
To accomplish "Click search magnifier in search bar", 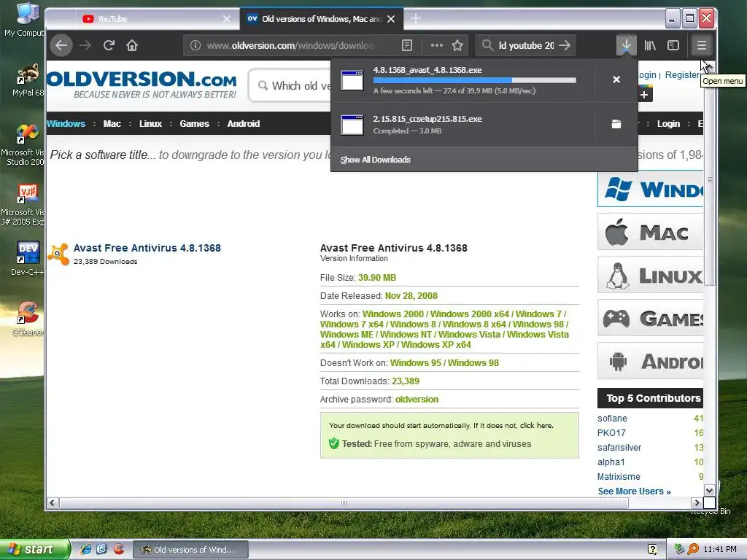I will [x=487, y=45].
